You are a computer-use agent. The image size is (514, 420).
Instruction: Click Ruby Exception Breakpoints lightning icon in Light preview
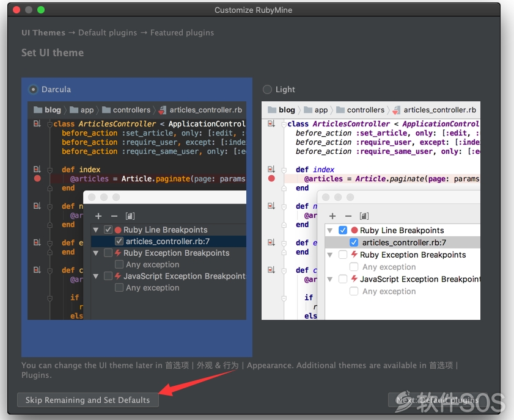pyautogui.click(x=354, y=255)
